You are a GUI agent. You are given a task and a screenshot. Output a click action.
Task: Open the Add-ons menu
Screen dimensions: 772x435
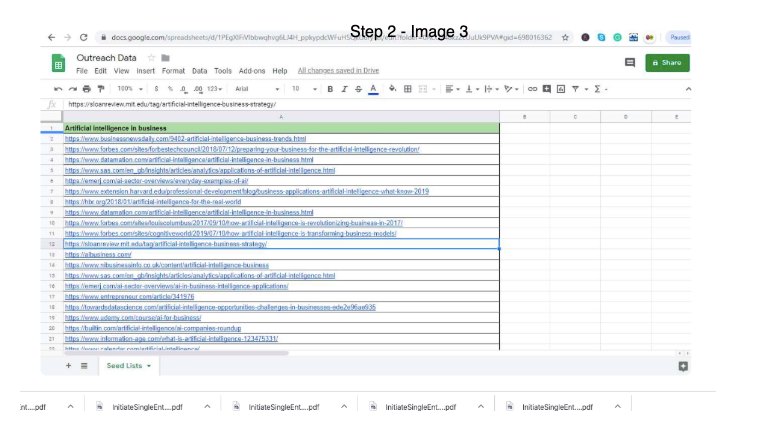[252, 71]
